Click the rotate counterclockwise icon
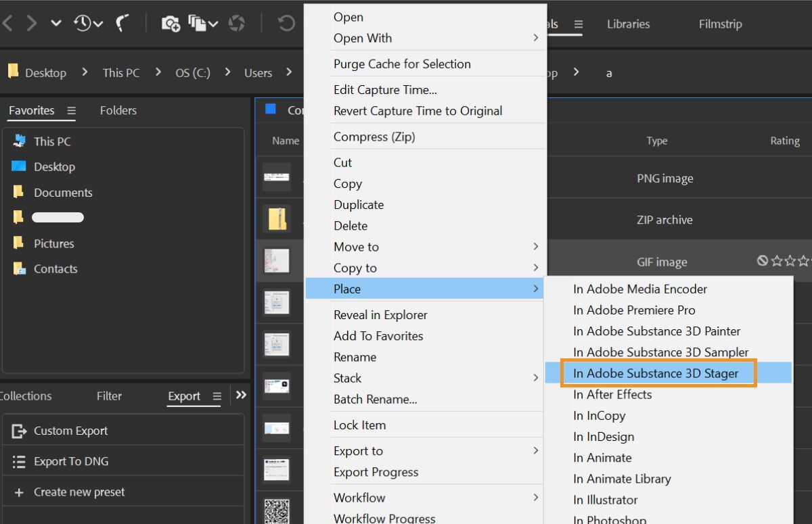This screenshot has width=812, height=524. [286, 24]
